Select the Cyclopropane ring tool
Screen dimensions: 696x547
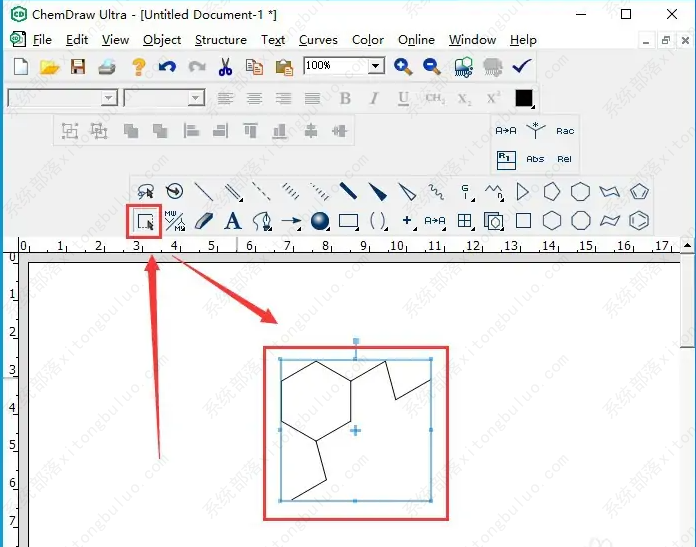click(522, 192)
